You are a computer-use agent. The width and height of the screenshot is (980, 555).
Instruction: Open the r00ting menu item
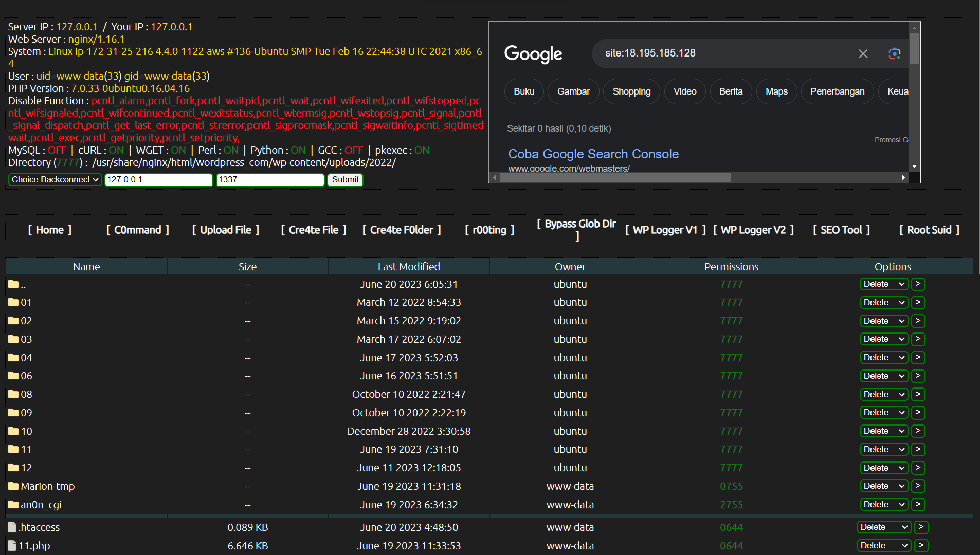click(x=489, y=230)
